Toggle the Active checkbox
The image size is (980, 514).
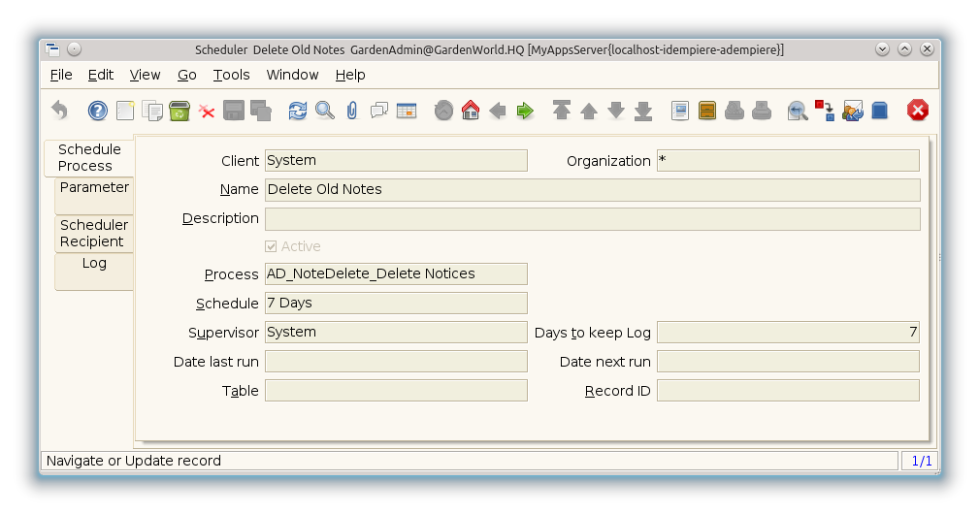[x=271, y=246]
